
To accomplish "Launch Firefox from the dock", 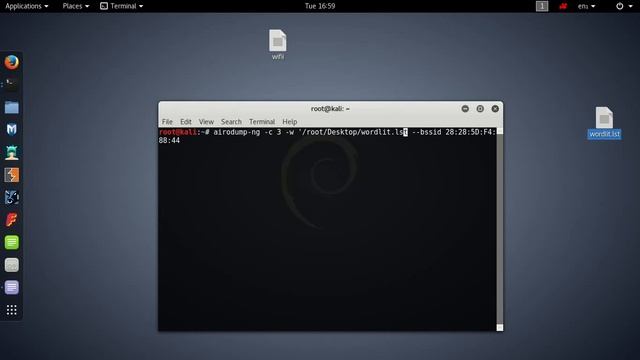I will tap(11, 62).
